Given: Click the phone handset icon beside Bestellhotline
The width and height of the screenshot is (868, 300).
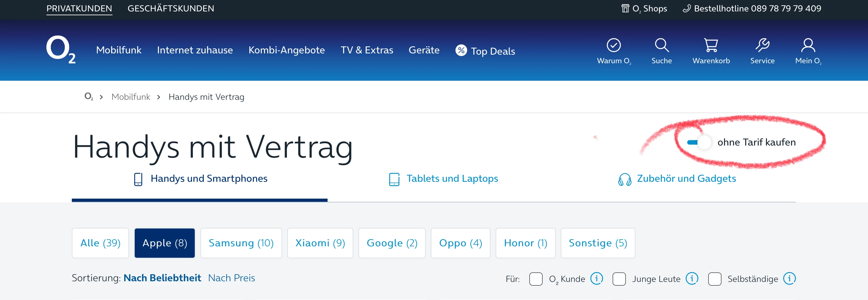Looking at the screenshot, I should pos(687,9).
